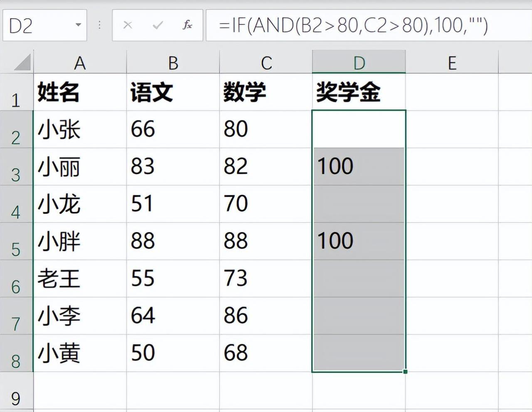Select column D header
Screen dimensions: 532x412
point(359,63)
